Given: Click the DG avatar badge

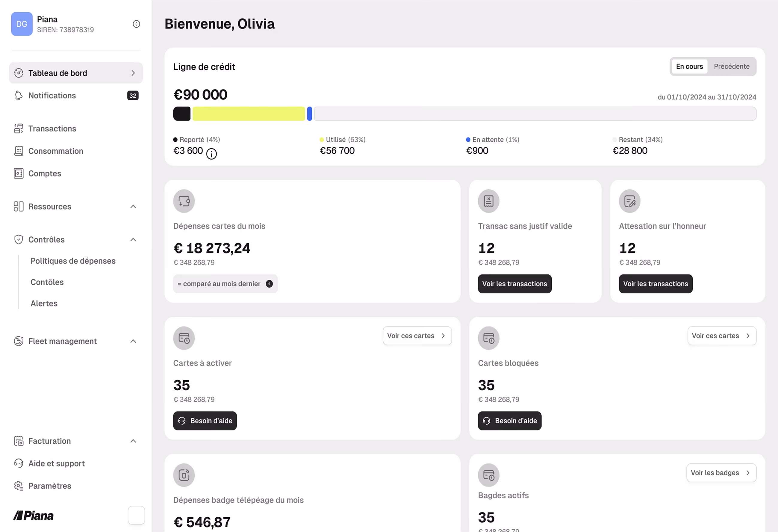Looking at the screenshot, I should click(x=22, y=24).
